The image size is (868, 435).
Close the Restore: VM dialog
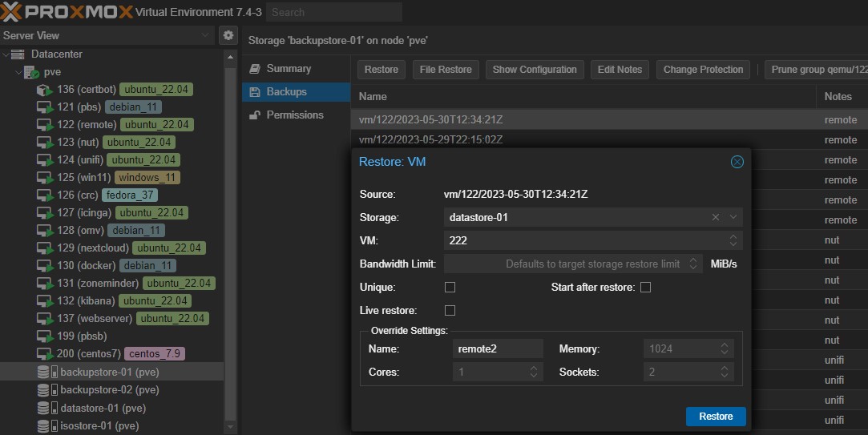[737, 162]
